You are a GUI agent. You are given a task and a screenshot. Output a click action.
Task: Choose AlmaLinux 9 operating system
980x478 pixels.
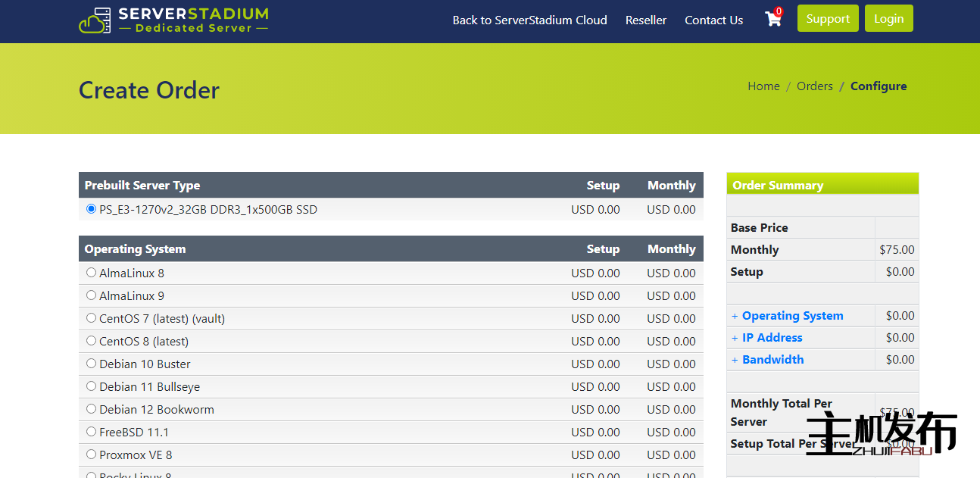(92, 295)
